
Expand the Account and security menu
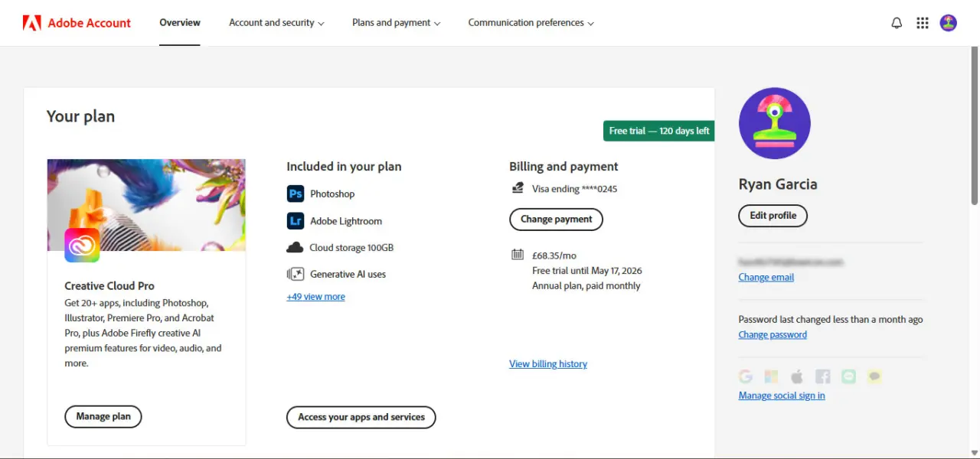point(276,23)
